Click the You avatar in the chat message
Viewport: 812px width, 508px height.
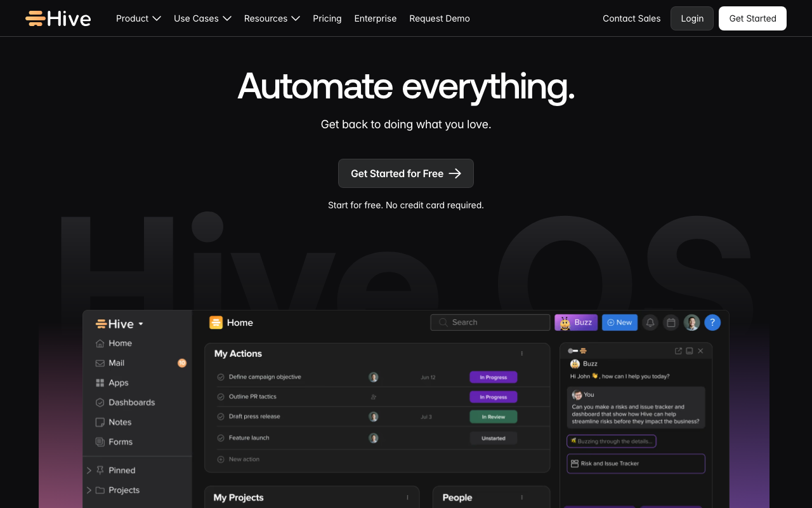point(577,395)
